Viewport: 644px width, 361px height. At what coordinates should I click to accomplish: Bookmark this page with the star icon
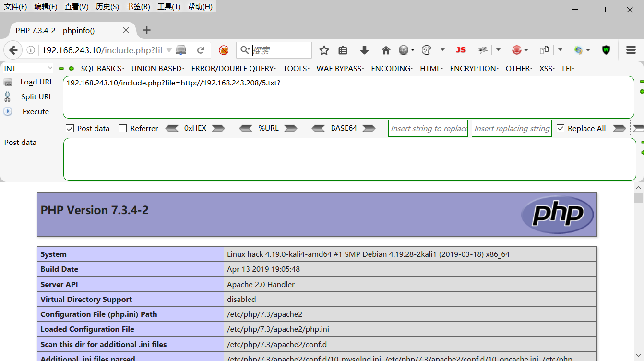(324, 50)
